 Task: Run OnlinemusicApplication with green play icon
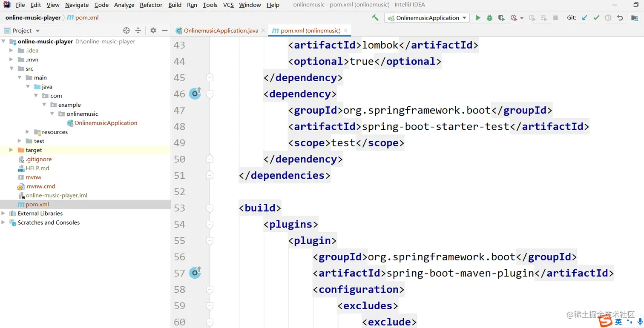tap(478, 18)
